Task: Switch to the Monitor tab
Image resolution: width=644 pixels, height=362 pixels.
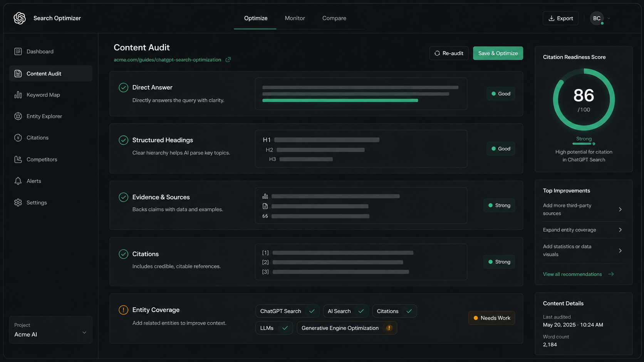Action: tap(295, 18)
